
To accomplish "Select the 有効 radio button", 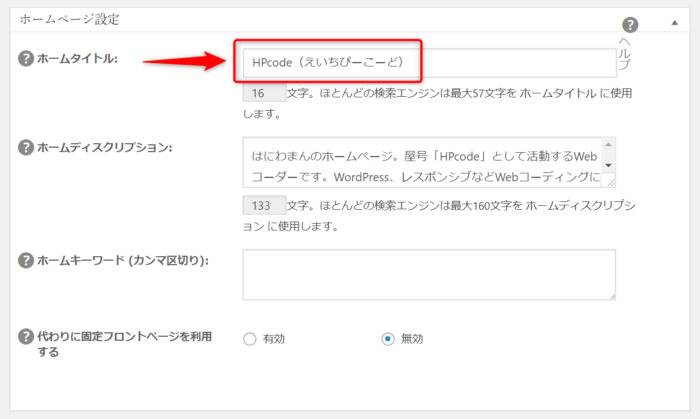I will pyautogui.click(x=249, y=339).
